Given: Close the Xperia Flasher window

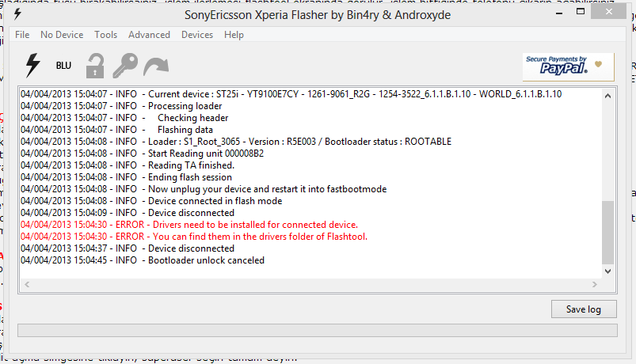Looking at the screenshot, I should coord(608,12).
